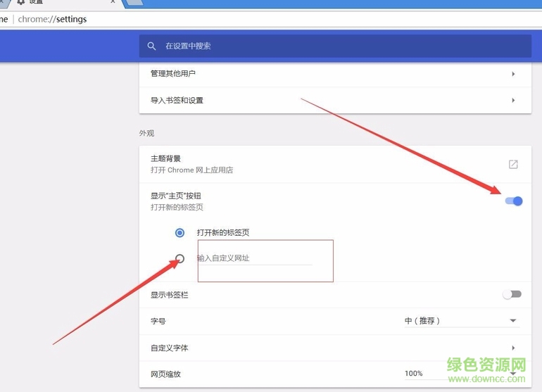Open Chrome Web Store via external link icon

point(513,164)
